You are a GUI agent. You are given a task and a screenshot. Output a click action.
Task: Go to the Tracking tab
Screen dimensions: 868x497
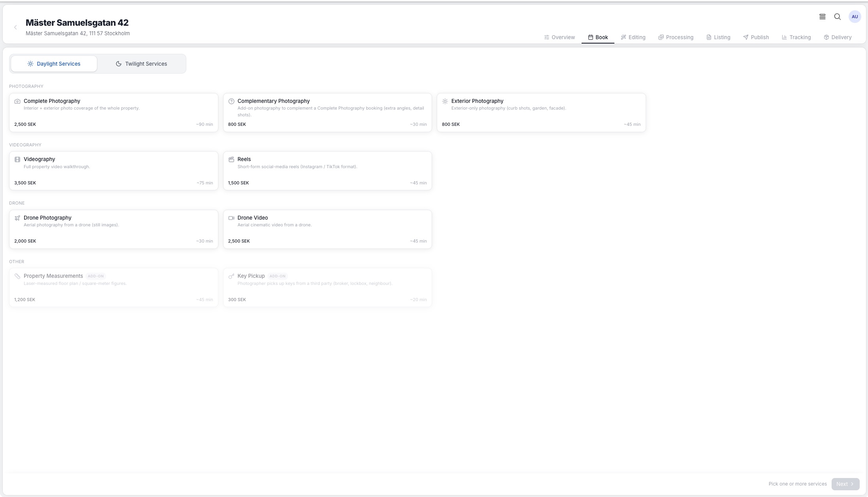(796, 37)
